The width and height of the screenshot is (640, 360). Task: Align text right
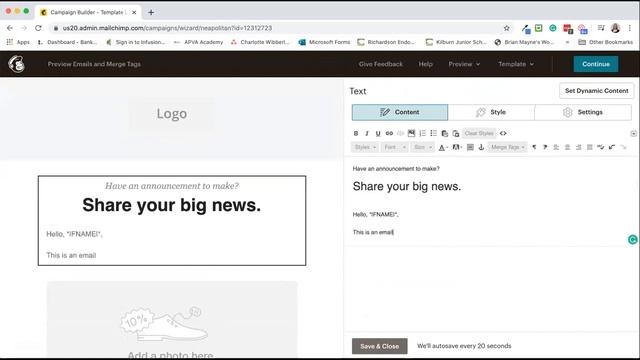[x=578, y=147]
